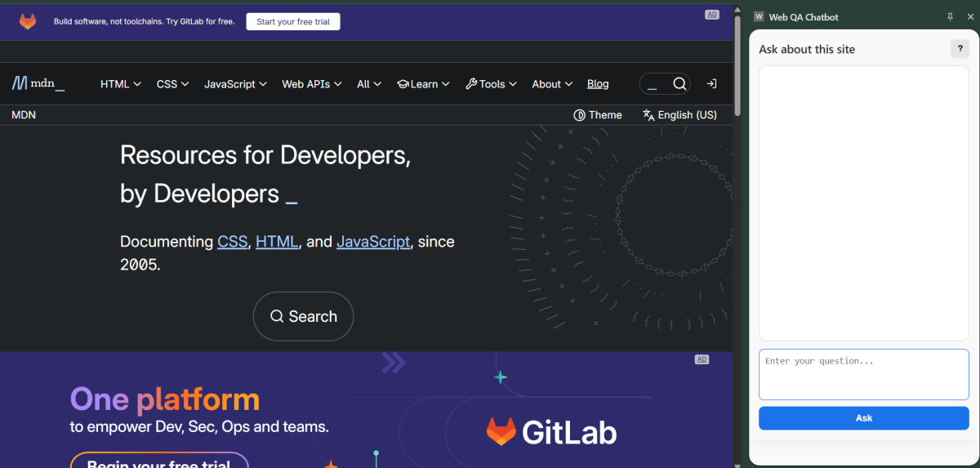Expand the HTML navigation menu
Viewport: 980px width, 468px height.
[x=120, y=84]
